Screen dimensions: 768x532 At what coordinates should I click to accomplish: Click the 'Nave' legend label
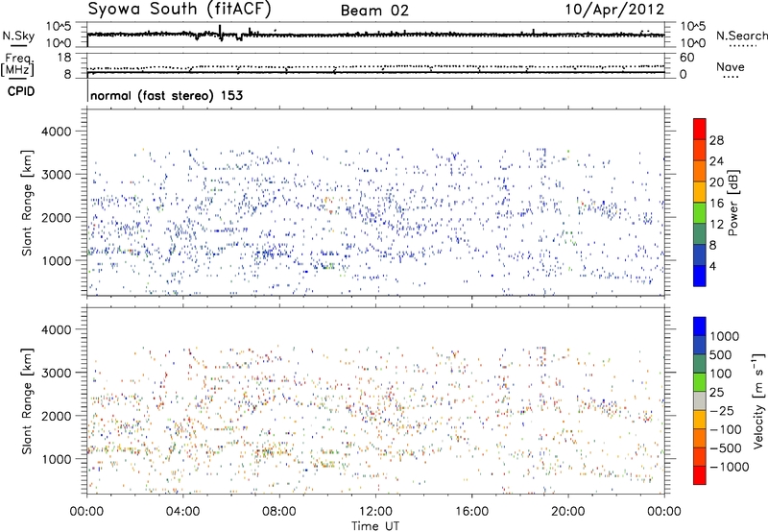pos(731,67)
